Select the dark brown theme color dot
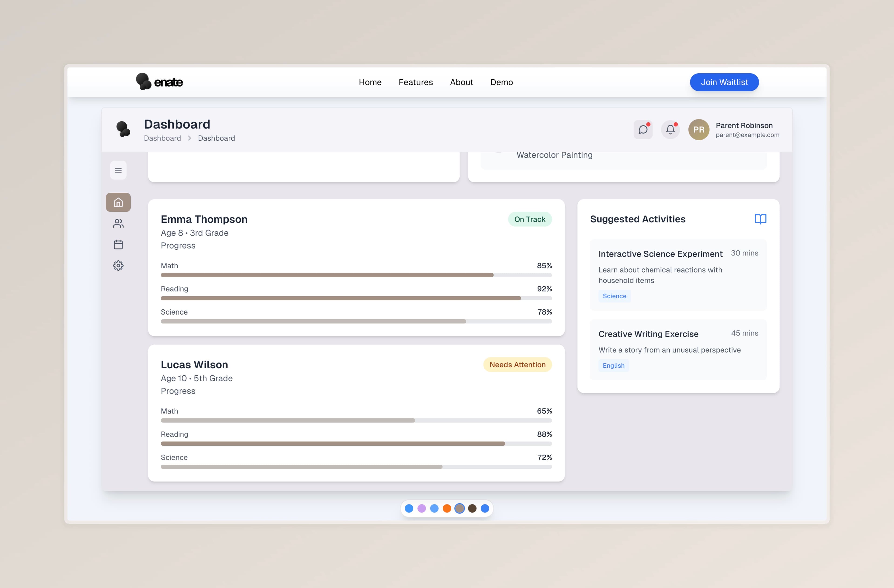 [x=472, y=508]
